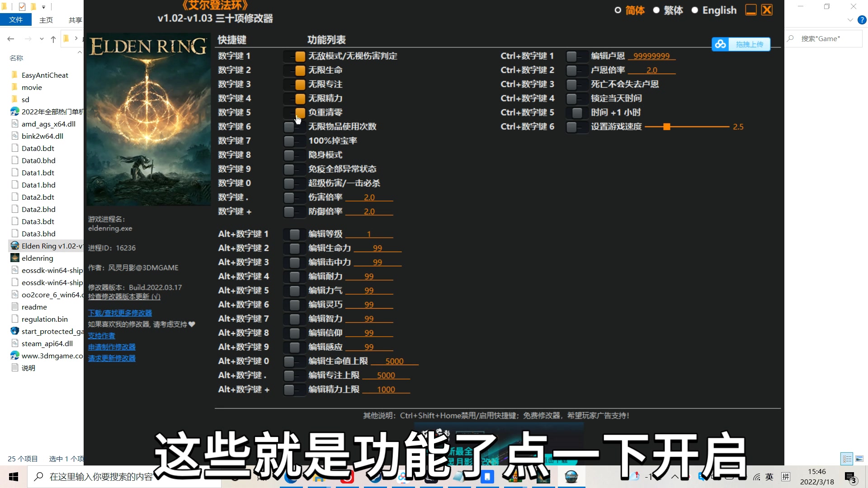868x488 pixels.
Task: Open 申请制作修改器 link
Action: [x=112, y=347]
